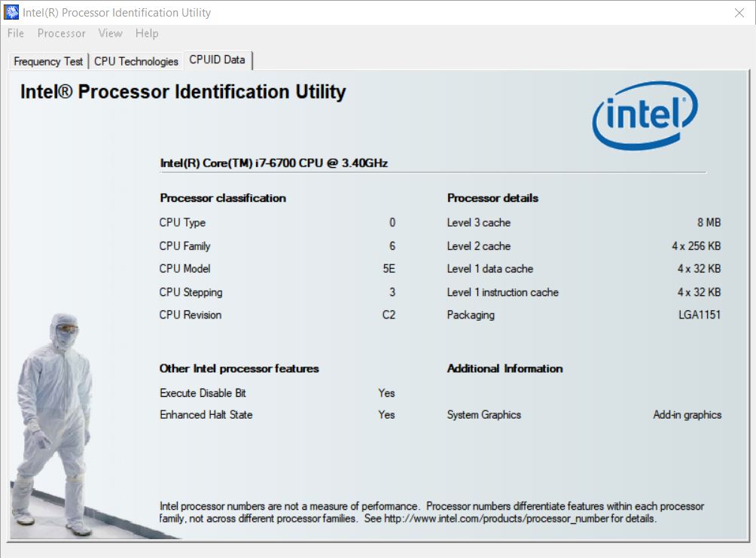Image resolution: width=756 pixels, height=558 pixels.
Task: Click CPU Revision value C2
Action: pos(389,315)
